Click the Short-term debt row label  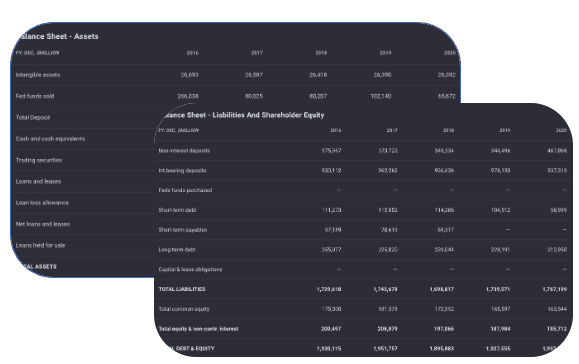(177, 210)
